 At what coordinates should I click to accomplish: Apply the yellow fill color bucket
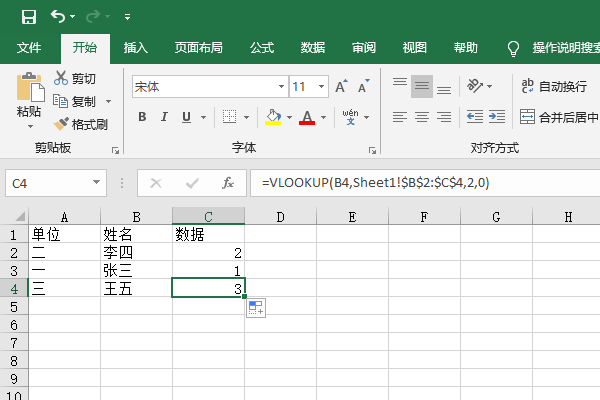coord(273,117)
